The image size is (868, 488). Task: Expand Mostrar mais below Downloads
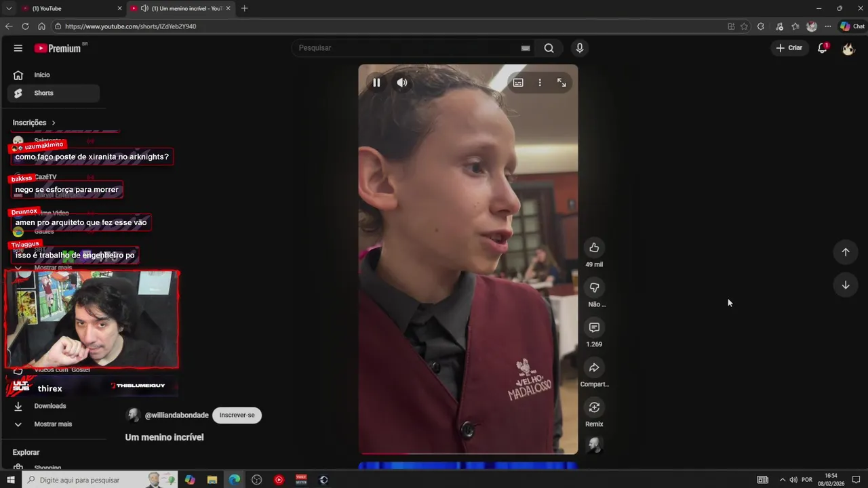click(53, 424)
